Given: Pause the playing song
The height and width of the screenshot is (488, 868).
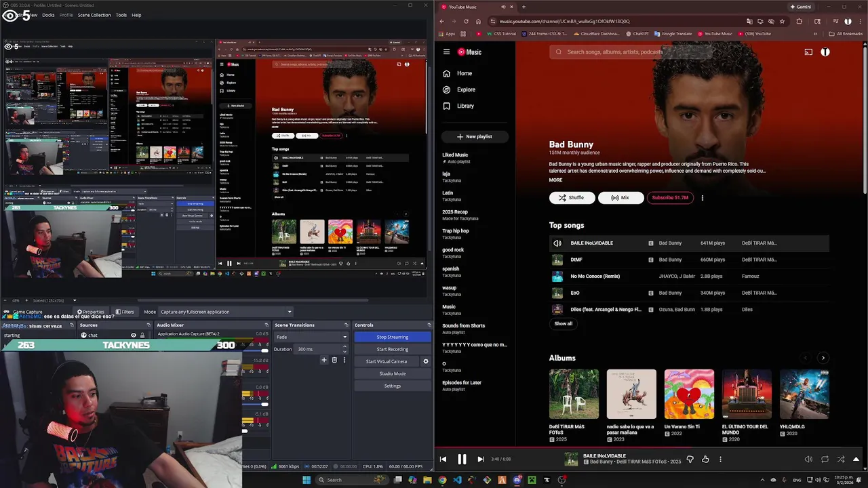Looking at the screenshot, I should (462, 460).
